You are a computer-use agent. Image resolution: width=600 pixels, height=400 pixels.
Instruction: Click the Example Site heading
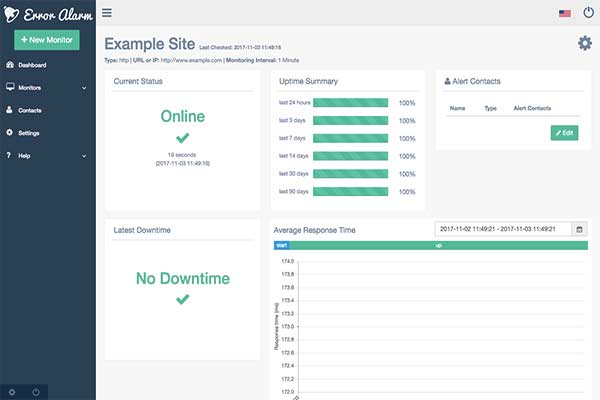(x=150, y=44)
